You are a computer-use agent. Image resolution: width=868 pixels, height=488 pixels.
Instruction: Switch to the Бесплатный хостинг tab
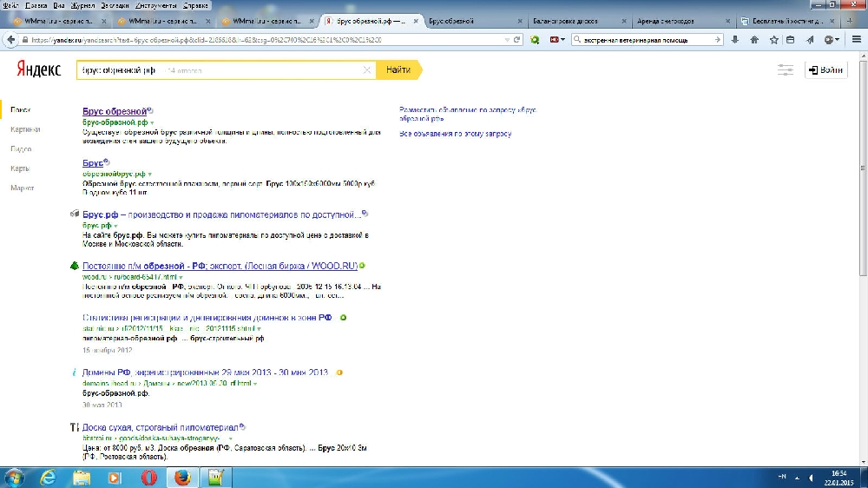point(786,21)
